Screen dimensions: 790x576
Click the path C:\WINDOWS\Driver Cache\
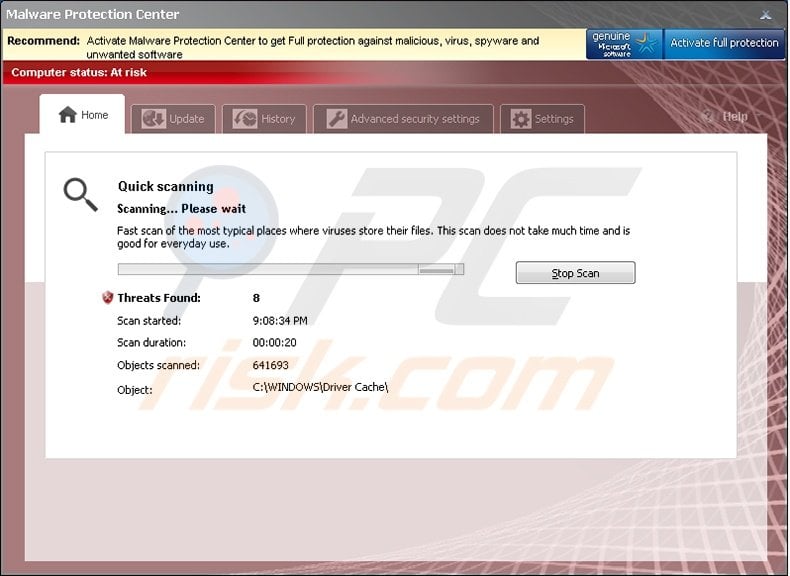pos(320,387)
